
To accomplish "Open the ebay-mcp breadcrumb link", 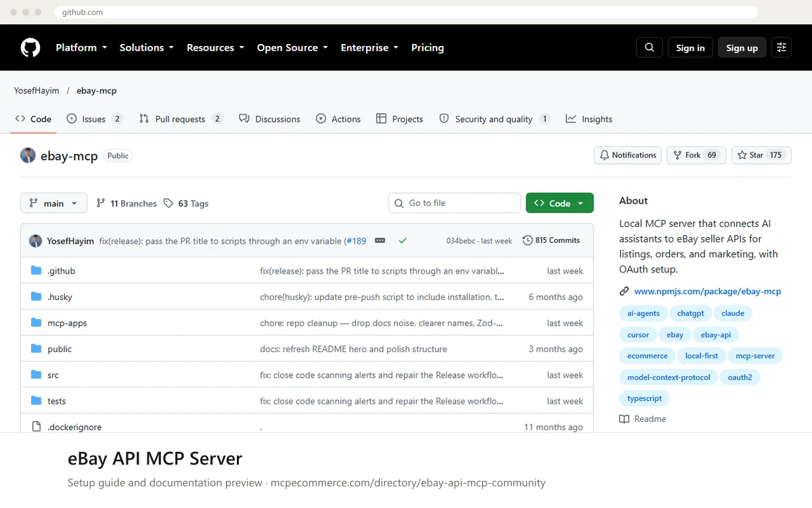I will 97,91.
